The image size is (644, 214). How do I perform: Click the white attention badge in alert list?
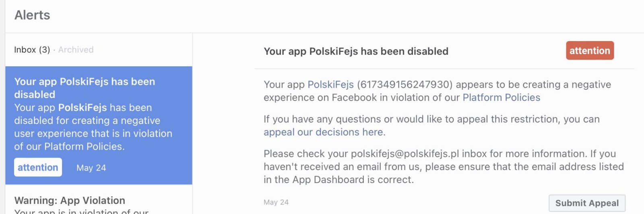coord(38,167)
